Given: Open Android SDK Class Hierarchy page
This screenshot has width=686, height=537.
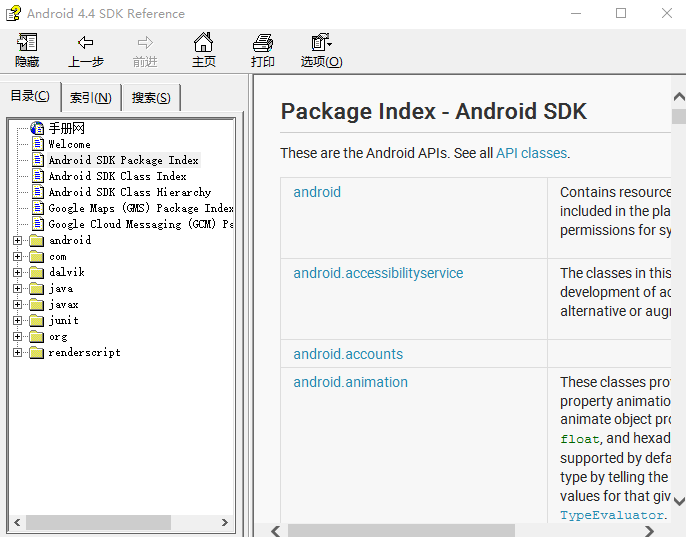Looking at the screenshot, I should pos(129,192).
